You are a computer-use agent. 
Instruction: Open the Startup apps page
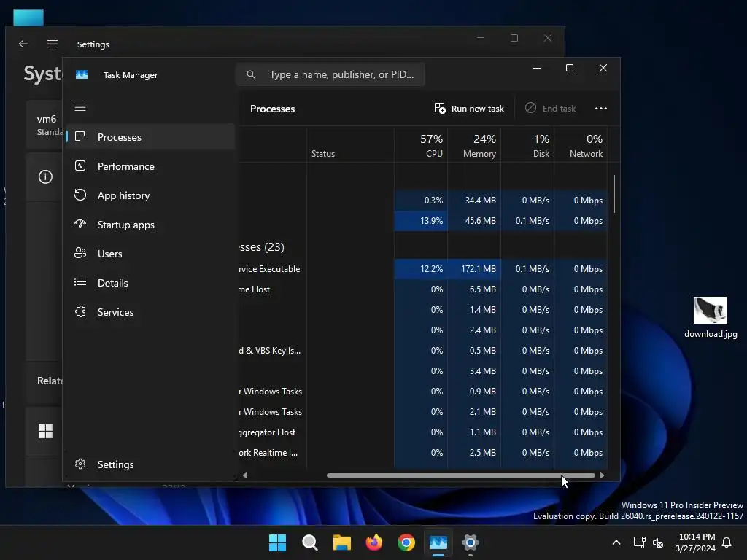150,225
